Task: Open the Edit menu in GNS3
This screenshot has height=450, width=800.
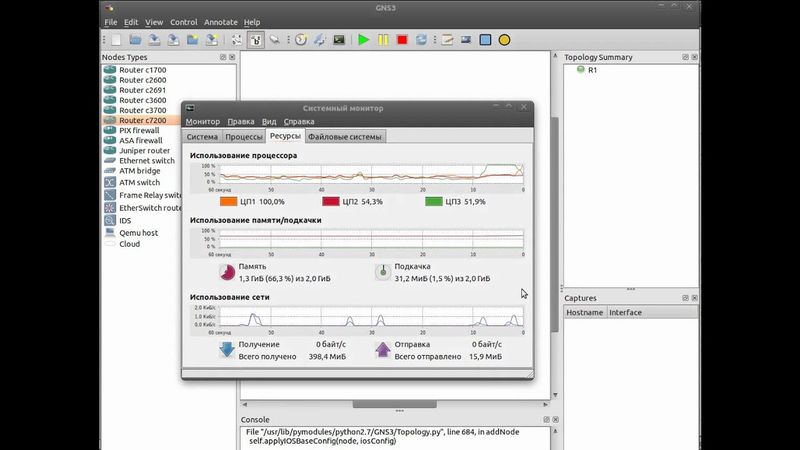Action: point(131,22)
